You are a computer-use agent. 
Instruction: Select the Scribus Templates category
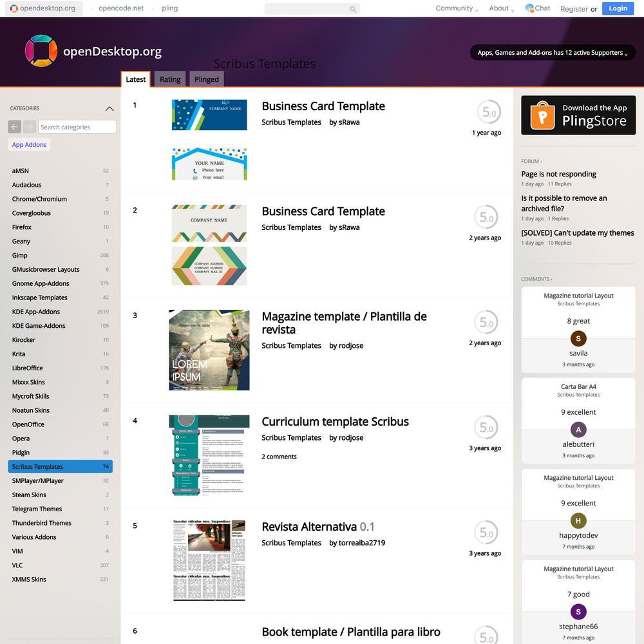pos(60,466)
